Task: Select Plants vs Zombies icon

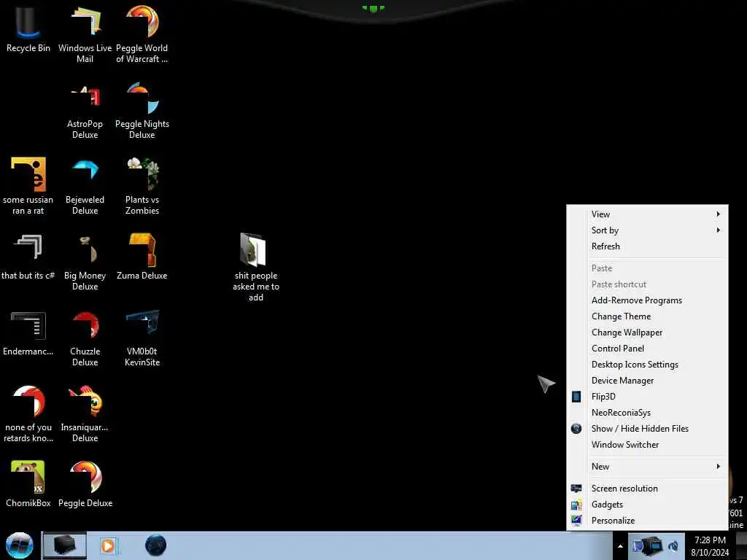Action: (142, 187)
